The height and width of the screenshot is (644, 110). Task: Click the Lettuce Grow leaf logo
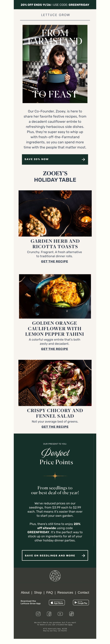[x=55, y=576]
